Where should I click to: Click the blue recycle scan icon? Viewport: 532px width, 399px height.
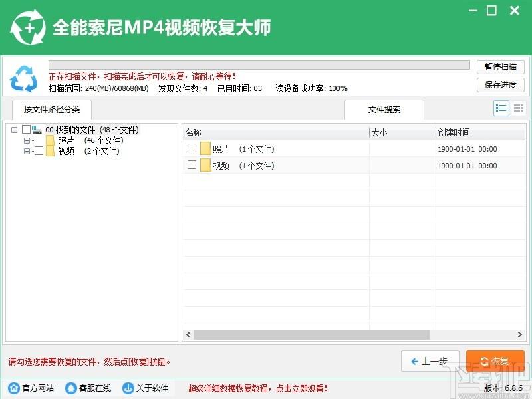coord(24,79)
